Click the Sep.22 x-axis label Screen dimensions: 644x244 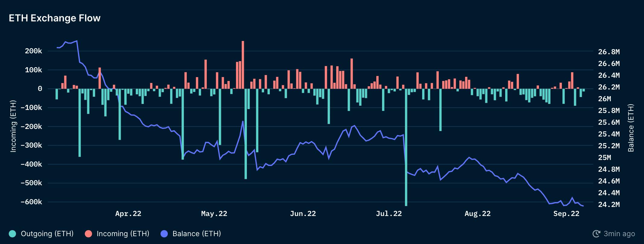pyautogui.click(x=566, y=214)
